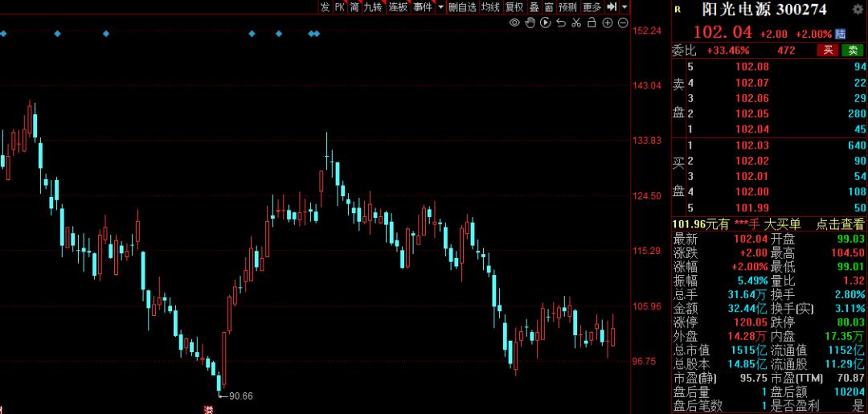Click the 发 toolbar button
This screenshot has width=868, height=414.
[x=325, y=7]
